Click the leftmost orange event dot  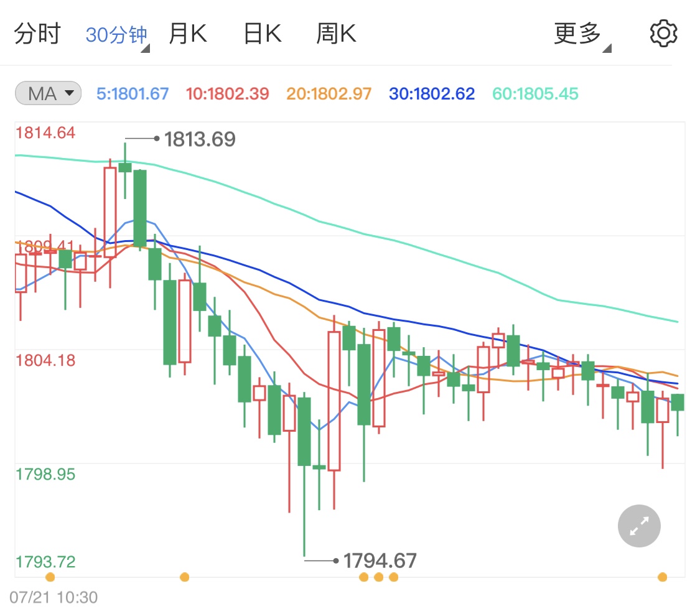49,577
